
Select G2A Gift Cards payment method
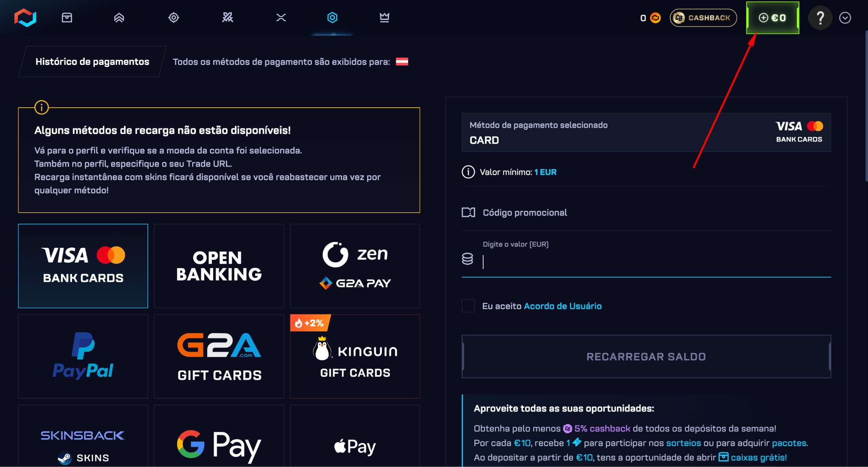[219, 356]
